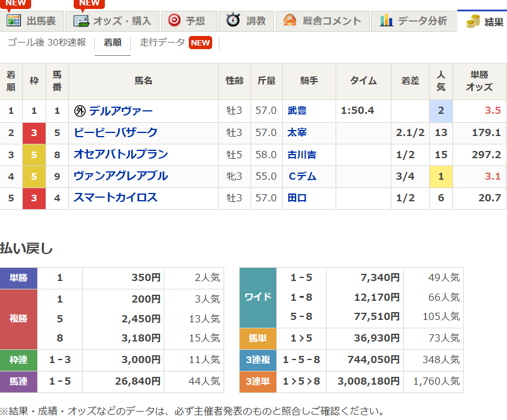Click the 厩舎コメント stable comment icon
The image size is (507, 420).
[x=291, y=20]
